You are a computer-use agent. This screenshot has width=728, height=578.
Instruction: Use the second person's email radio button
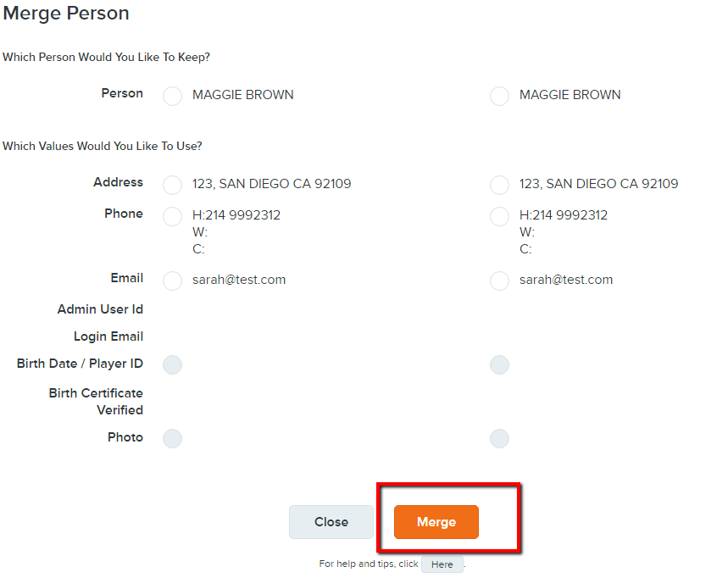[x=499, y=281]
